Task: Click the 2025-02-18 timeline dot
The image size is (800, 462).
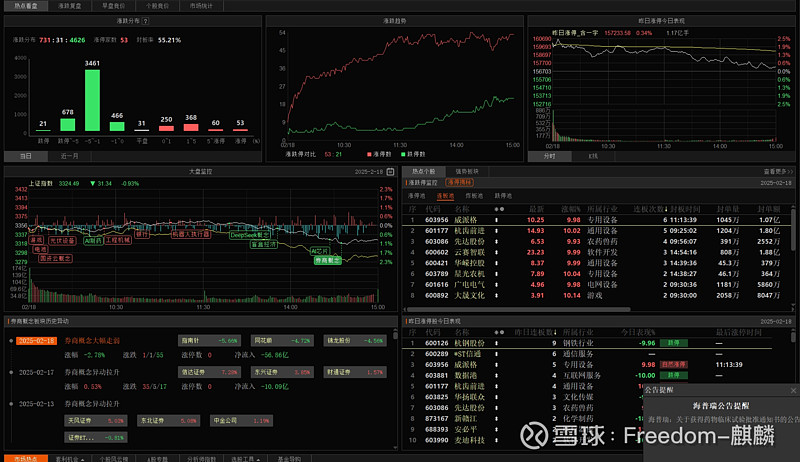Action: pyautogui.click(x=11, y=341)
